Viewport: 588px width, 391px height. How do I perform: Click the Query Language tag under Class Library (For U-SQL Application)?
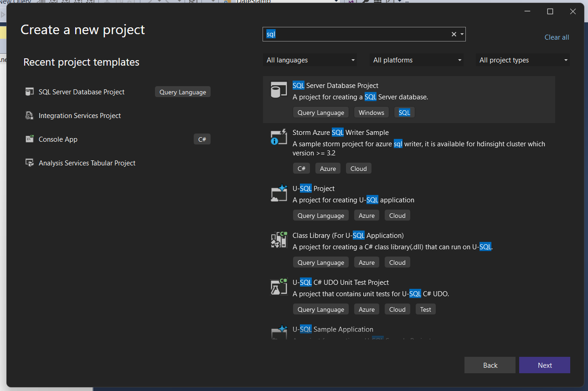[x=321, y=262]
